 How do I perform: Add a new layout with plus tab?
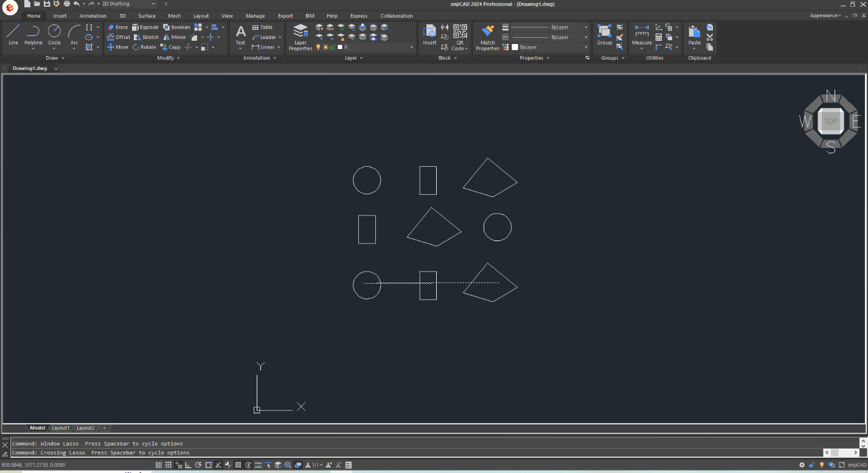pos(104,428)
